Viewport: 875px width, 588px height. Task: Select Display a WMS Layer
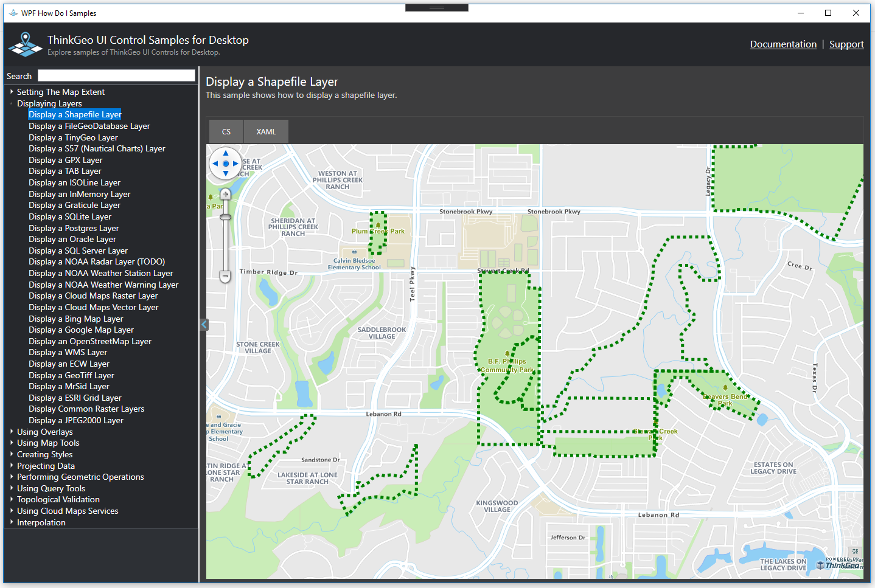coord(68,352)
